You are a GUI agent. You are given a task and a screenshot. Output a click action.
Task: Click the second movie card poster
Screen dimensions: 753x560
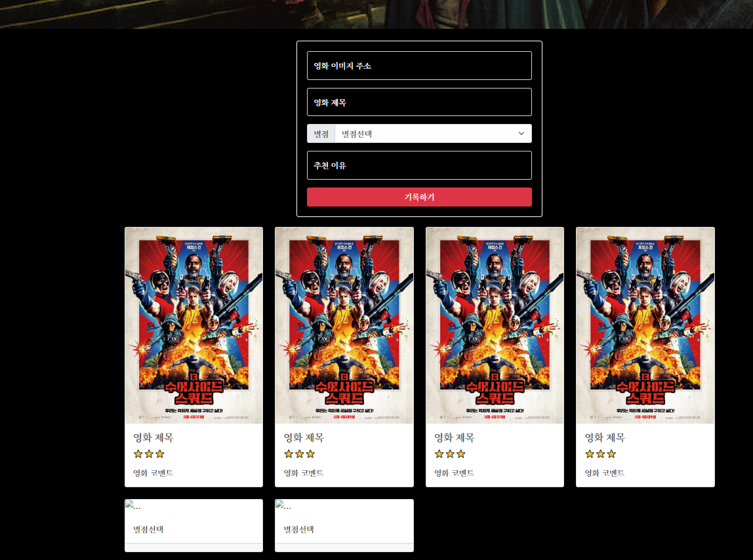click(x=344, y=325)
